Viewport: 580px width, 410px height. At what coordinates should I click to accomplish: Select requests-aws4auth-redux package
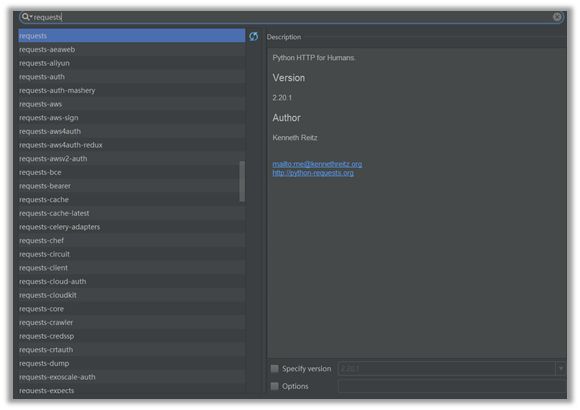[132, 145]
